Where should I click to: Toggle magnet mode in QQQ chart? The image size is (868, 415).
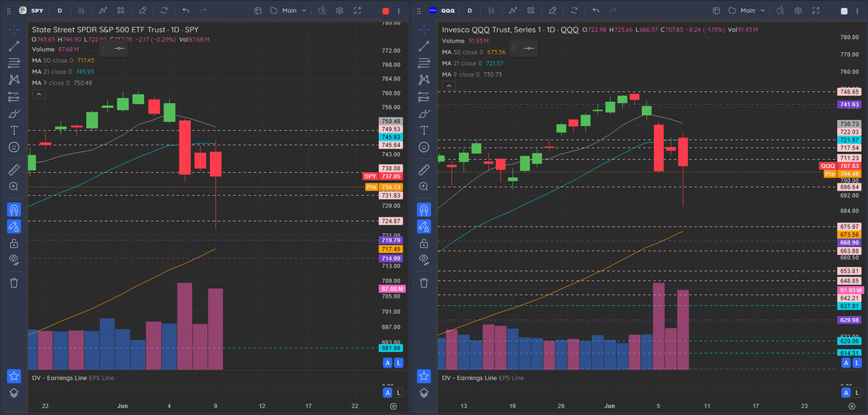click(x=424, y=210)
